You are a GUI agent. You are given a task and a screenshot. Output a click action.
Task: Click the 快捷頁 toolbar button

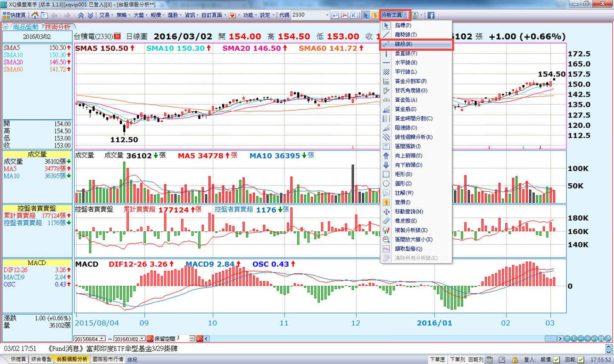(15, 15)
